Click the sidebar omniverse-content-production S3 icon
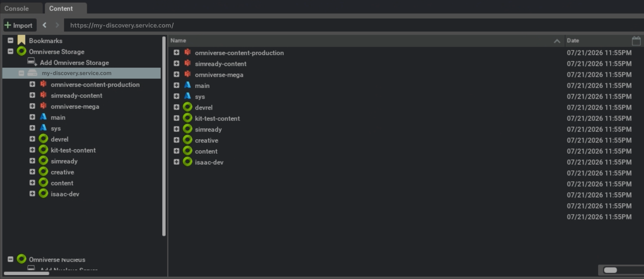Screen dimensions: 644x279 (43, 84)
